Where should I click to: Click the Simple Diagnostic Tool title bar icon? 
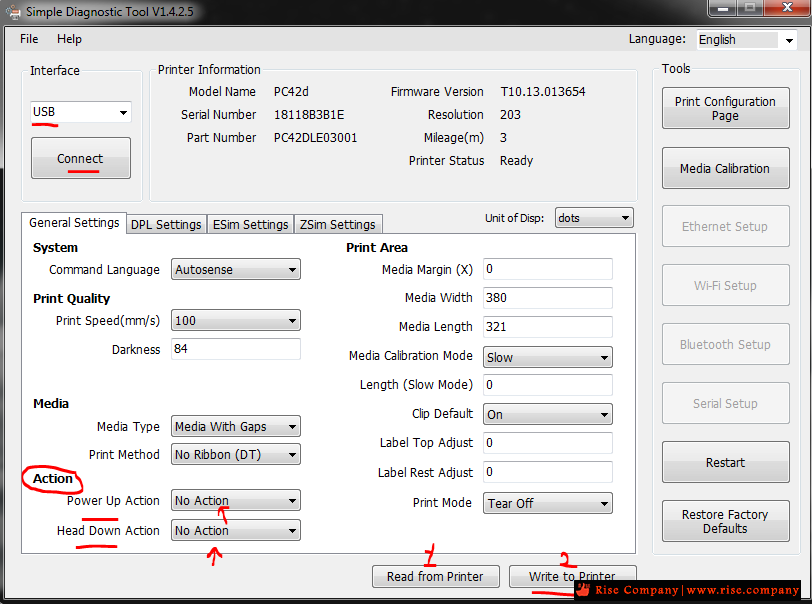pos(12,11)
